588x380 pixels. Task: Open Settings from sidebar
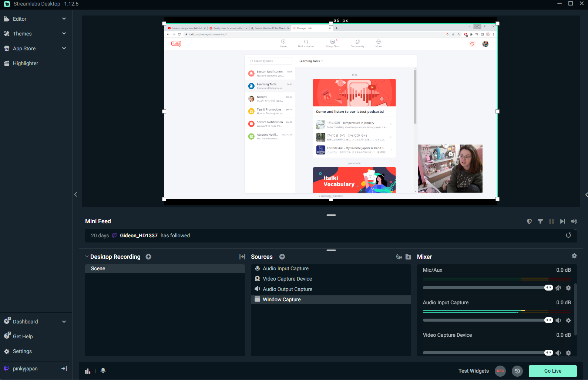[x=22, y=351]
